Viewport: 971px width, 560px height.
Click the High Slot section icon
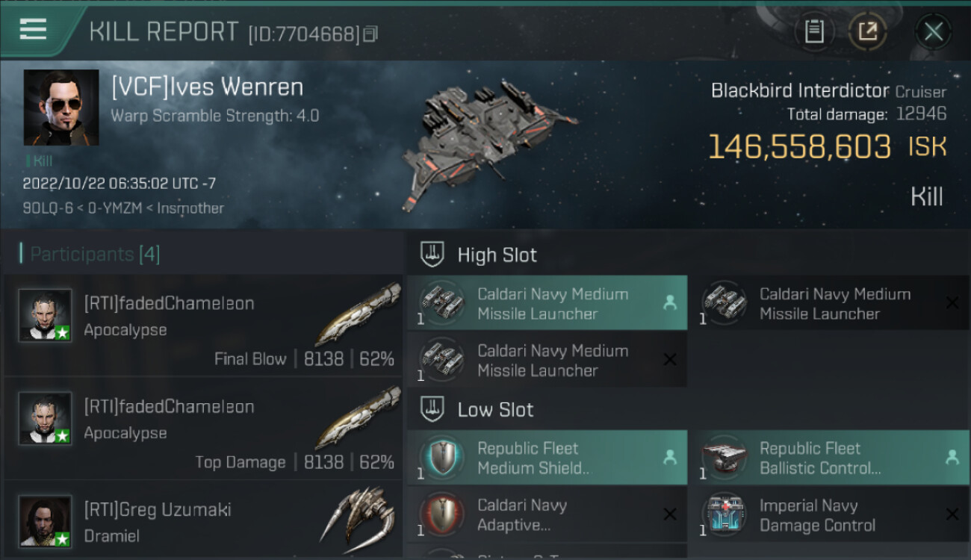433,255
